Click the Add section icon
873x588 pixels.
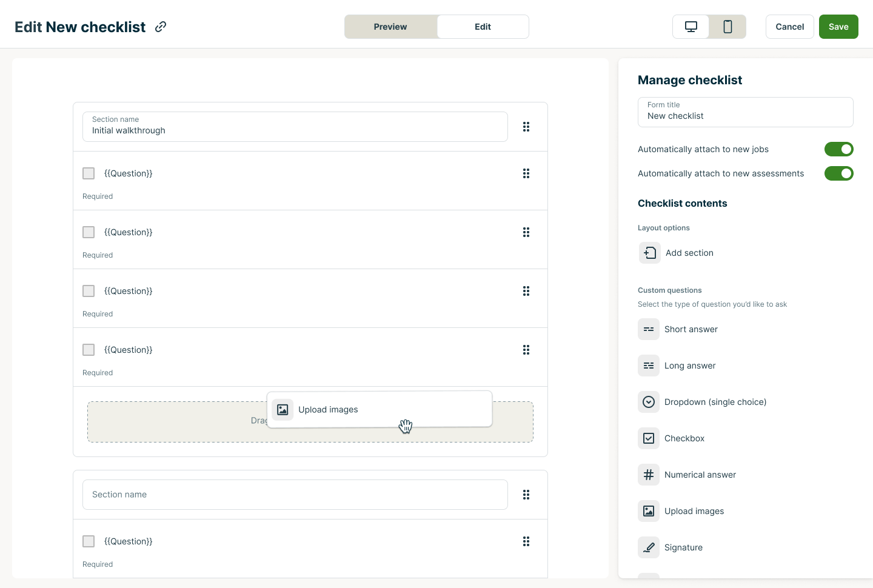tap(649, 253)
